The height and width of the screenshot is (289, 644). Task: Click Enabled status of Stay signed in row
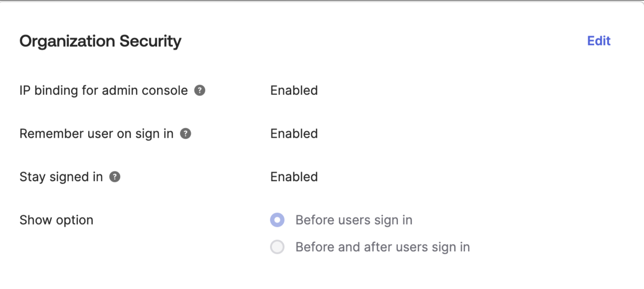pyautogui.click(x=294, y=177)
